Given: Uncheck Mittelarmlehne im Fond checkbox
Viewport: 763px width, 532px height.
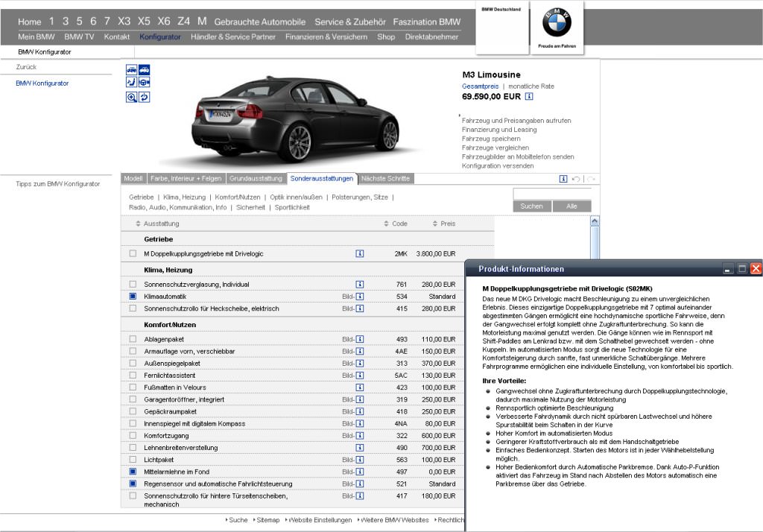Looking at the screenshot, I should click(133, 472).
